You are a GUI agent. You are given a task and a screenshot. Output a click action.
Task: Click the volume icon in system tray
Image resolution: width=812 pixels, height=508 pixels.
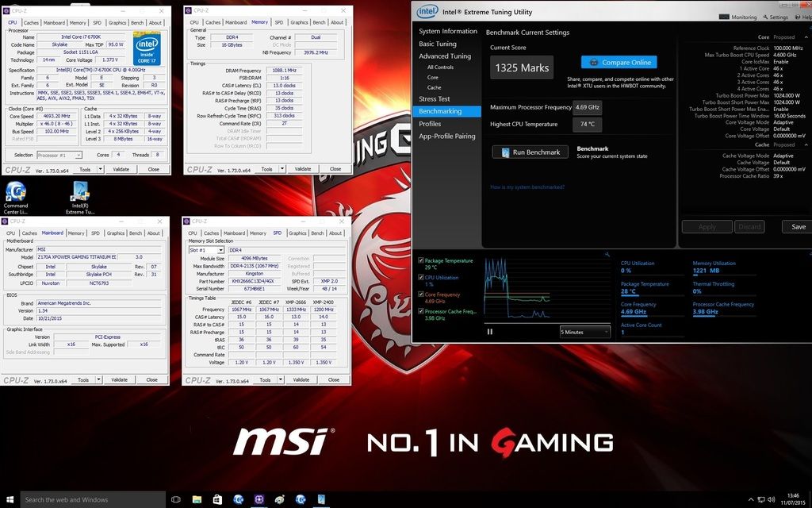771,500
